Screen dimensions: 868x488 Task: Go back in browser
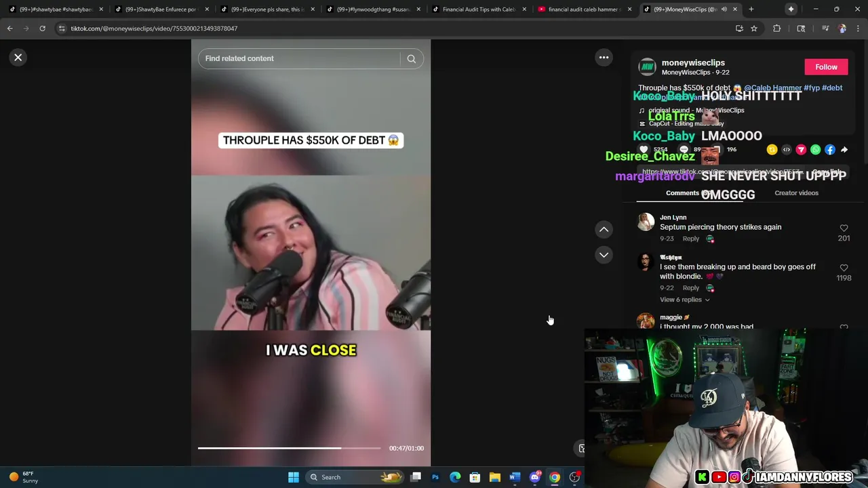click(x=10, y=28)
